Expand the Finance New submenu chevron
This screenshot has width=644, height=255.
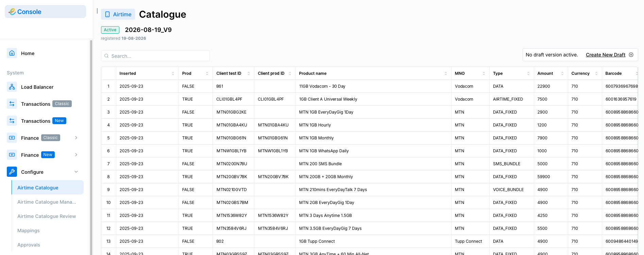point(76,155)
